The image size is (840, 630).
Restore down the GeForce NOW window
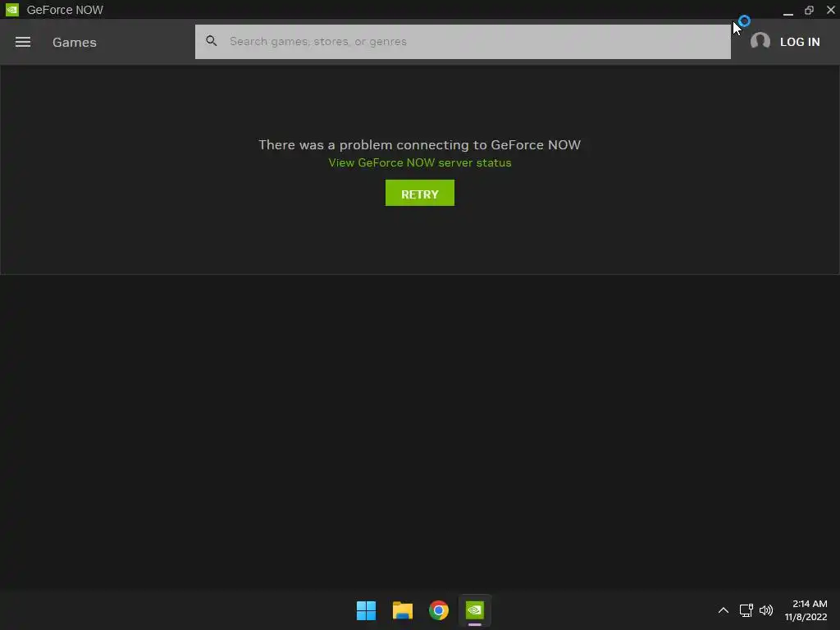coord(810,10)
